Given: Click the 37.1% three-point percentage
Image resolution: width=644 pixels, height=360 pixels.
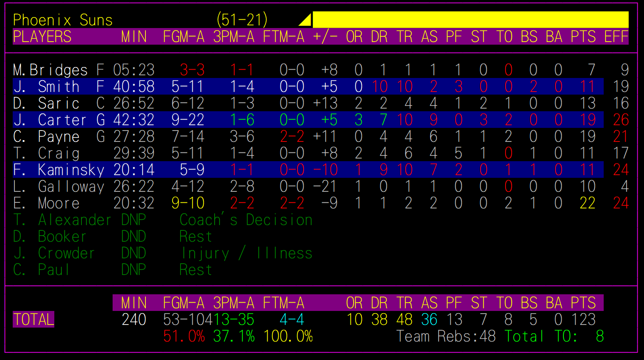Looking at the screenshot, I should click(234, 336).
